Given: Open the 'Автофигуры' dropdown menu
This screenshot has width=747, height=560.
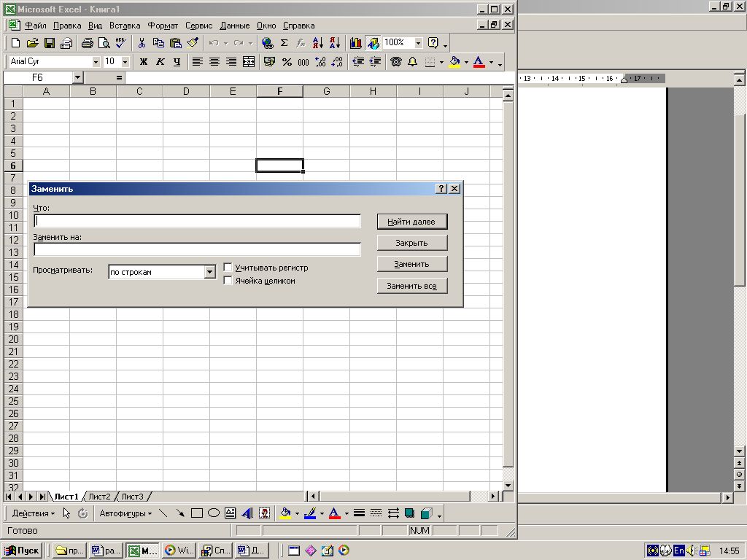Looking at the screenshot, I should pos(125,513).
